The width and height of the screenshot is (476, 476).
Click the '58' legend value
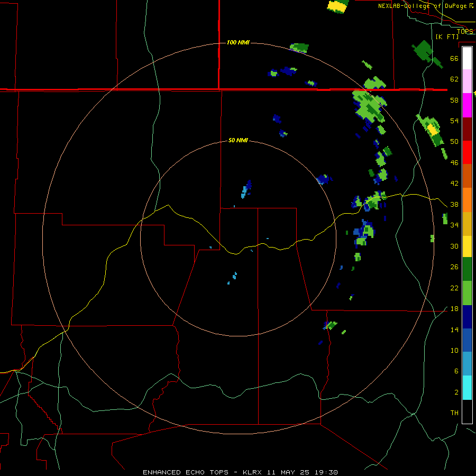click(454, 100)
